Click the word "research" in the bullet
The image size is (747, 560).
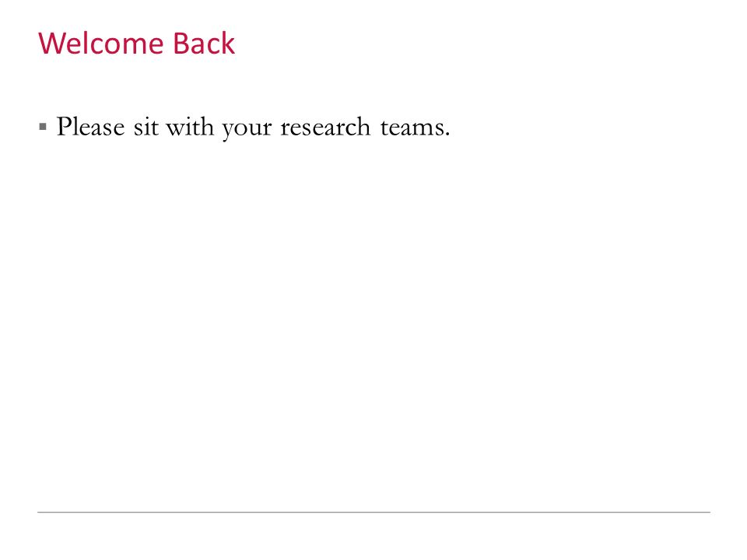point(325,127)
